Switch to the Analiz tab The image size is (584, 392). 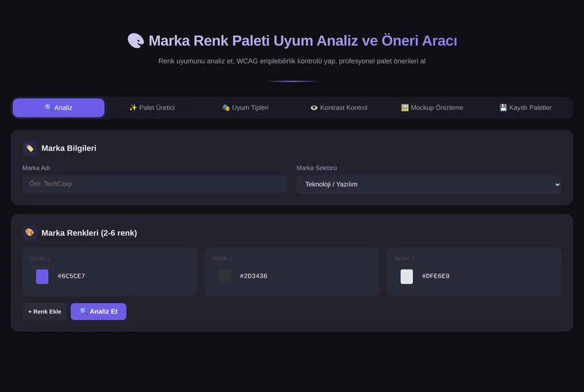58,107
